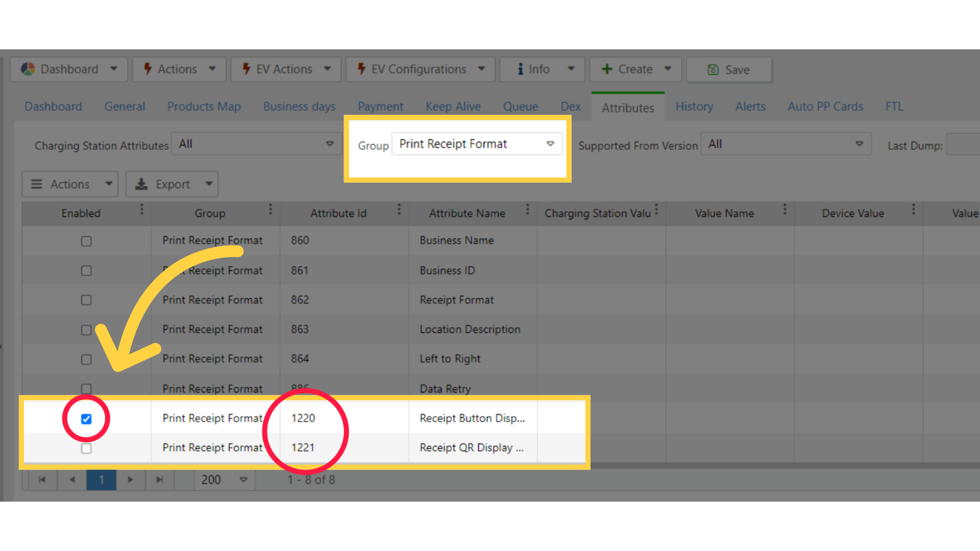980x551 pixels.
Task: Open the Info toolbar menu
Action: point(541,69)
